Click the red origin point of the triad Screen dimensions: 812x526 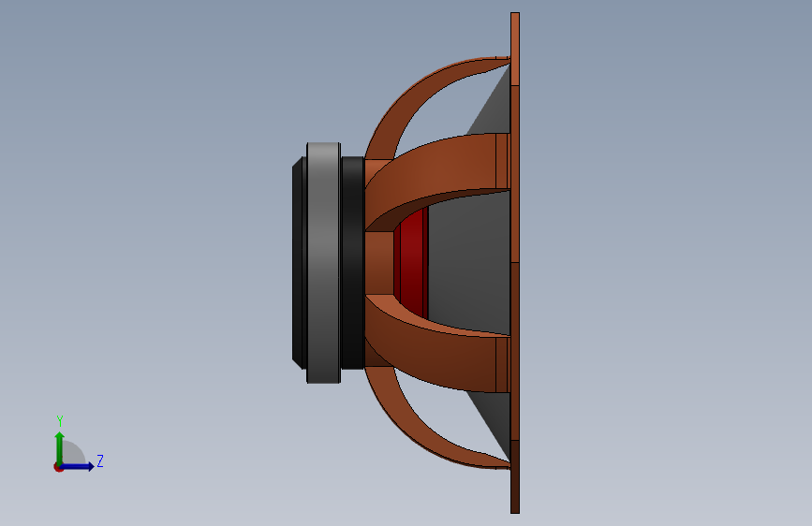click(x=58, y=467)
